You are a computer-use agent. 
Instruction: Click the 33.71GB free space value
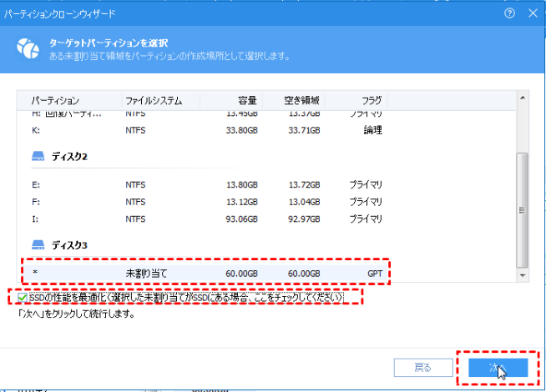[304, 130]
